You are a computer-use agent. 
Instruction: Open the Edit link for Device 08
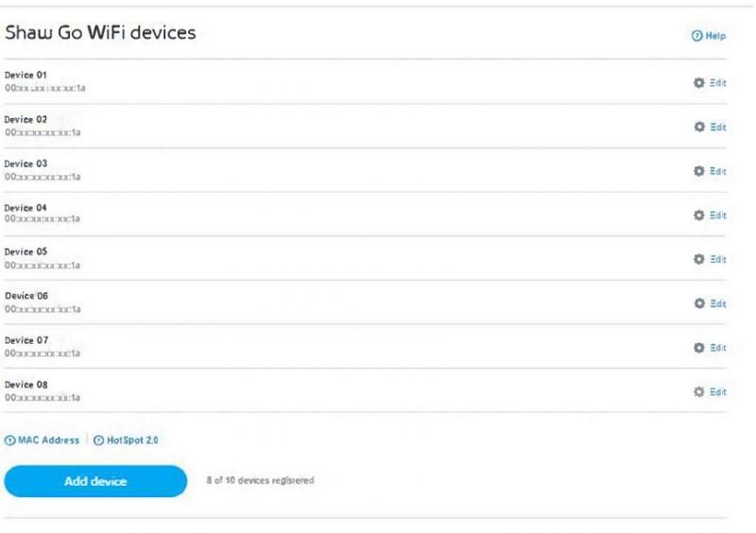click(718, 391)
